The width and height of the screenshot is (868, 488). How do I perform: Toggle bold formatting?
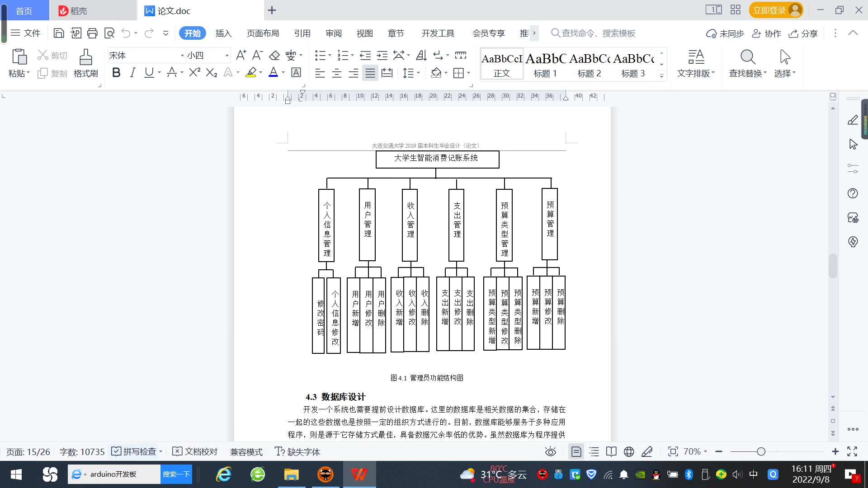click(116, 73)
